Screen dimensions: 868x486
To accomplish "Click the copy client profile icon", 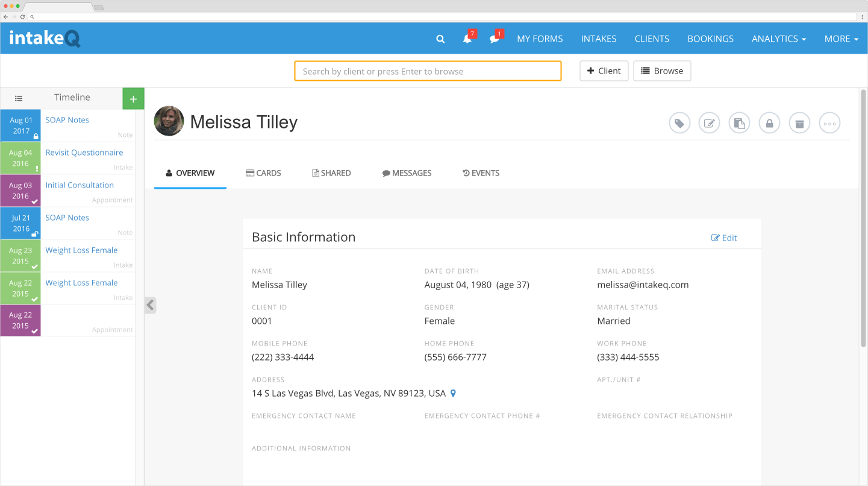I will click(x=739, y=122).
